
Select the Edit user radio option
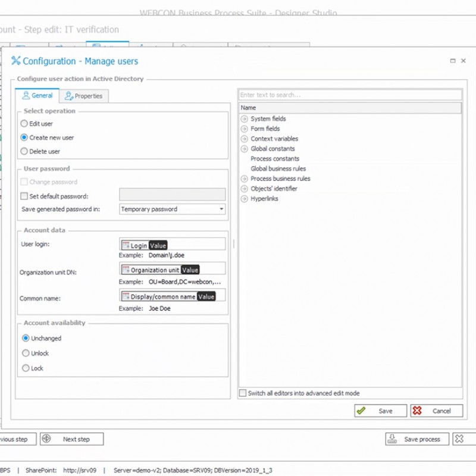tap(24, 124)
